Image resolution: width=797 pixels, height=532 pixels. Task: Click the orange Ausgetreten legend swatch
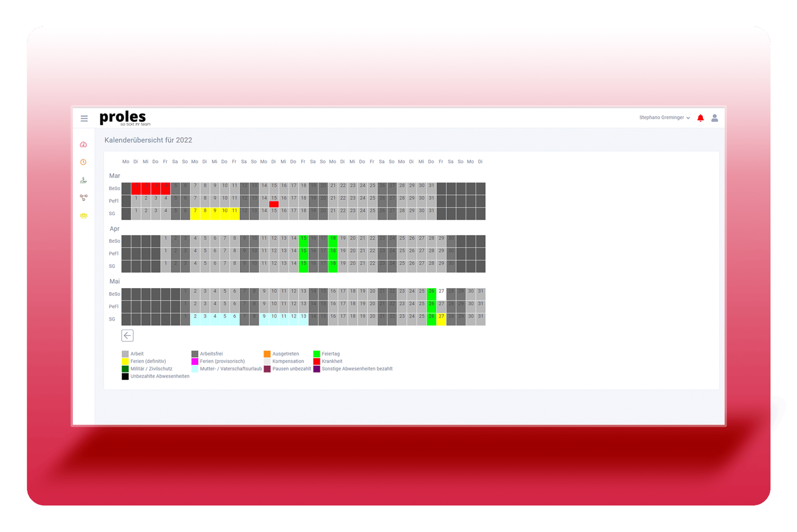coord(267,354)
